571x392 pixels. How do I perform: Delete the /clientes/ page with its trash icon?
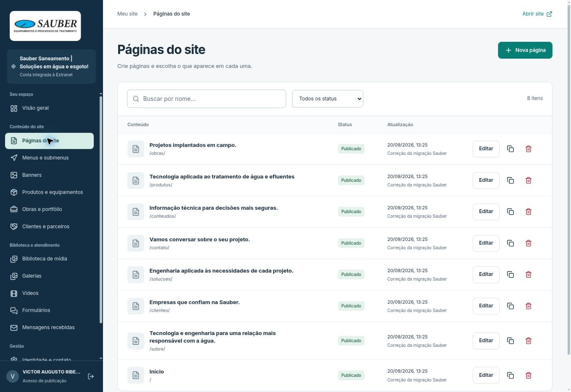[528, 306]
